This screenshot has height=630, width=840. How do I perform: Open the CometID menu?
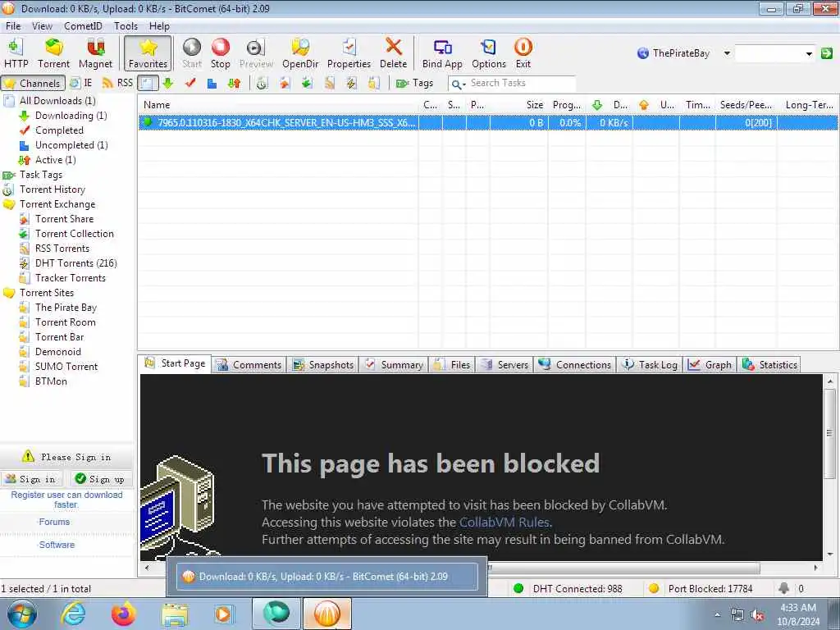pyautogui.click(x=83, y=25)
